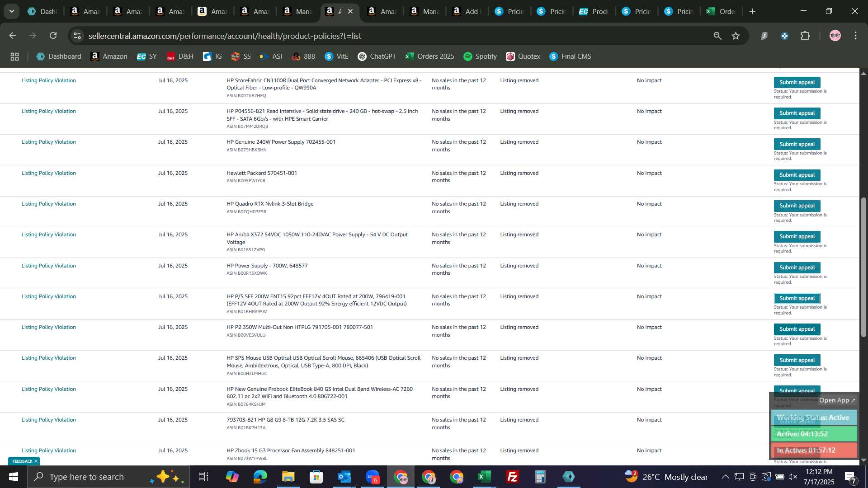Open the 888 bookmark

(303, 56)
